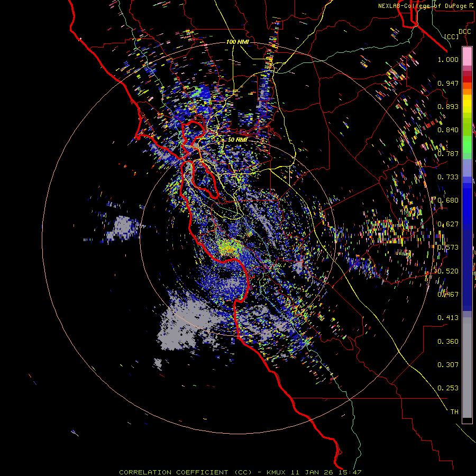
Task: Select the 0.253 scale value
Action: point(448,388)
